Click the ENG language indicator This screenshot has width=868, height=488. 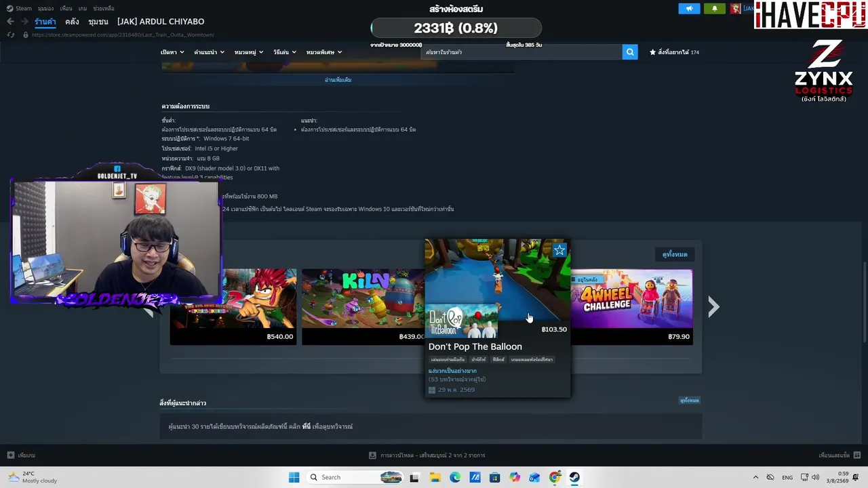point(787,477)
